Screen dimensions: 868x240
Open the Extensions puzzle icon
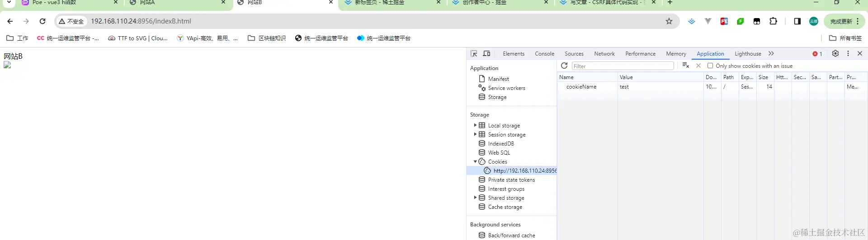[773, 21]
